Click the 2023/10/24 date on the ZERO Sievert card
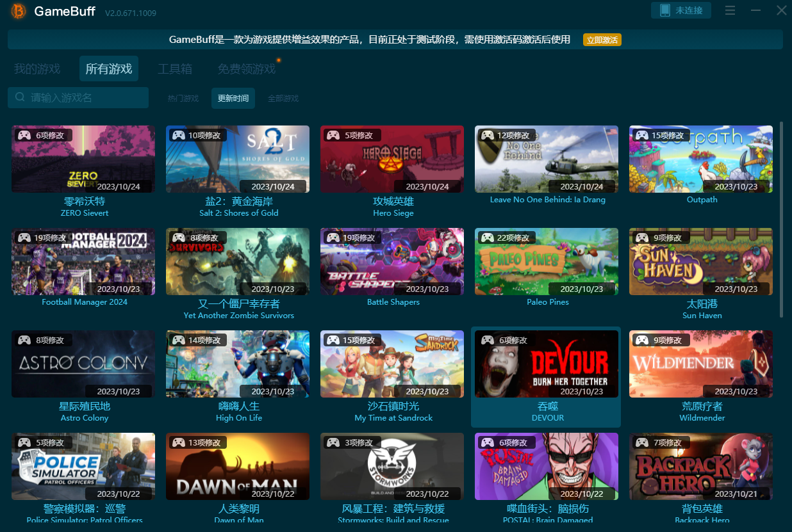 pyautogui.click(x=119, y=186)
